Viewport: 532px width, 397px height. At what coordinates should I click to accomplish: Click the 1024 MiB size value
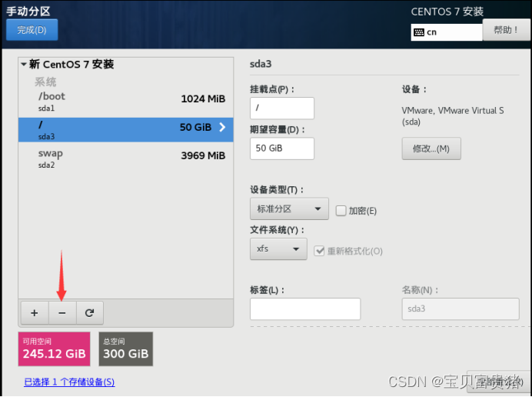(x=203, y=98)
